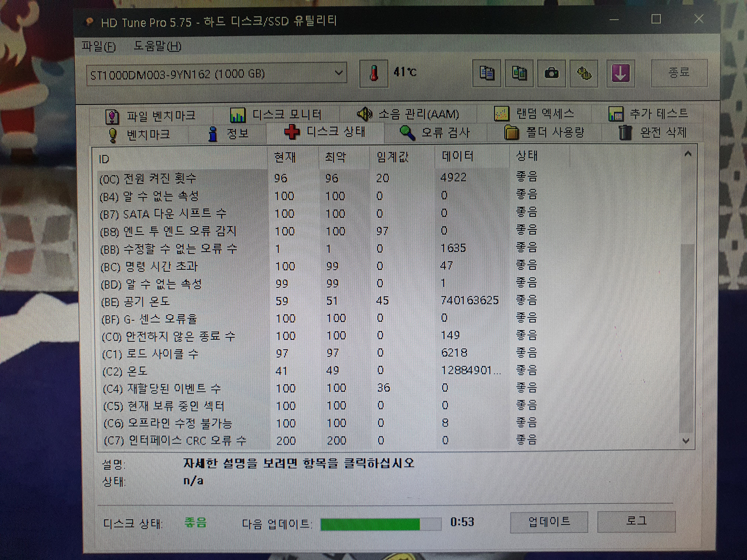Select the (BD) 알 수 없는 속성 row
The image size is (747, 560).
pos(388,284)
